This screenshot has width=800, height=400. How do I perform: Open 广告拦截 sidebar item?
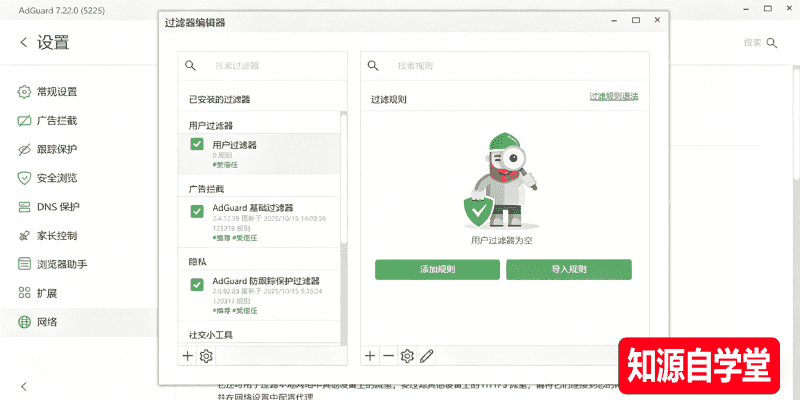click(x=57, y=121)
